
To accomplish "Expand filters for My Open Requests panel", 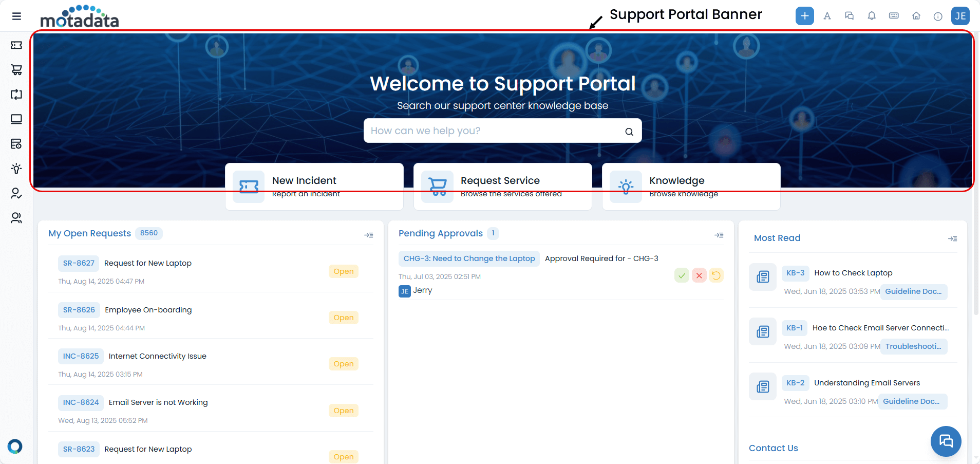I will [369, 235].
